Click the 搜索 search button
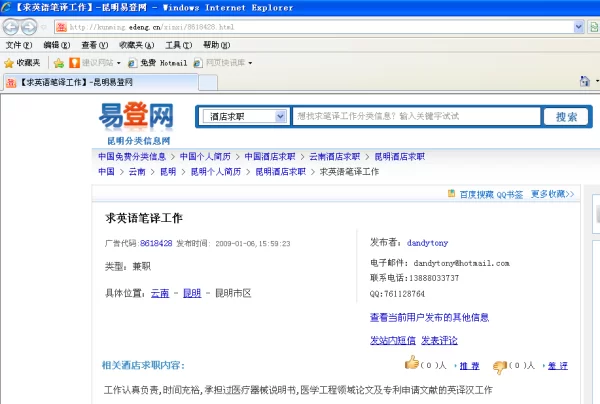Screen dimensions: 600x404 click(x=565, y=116)
